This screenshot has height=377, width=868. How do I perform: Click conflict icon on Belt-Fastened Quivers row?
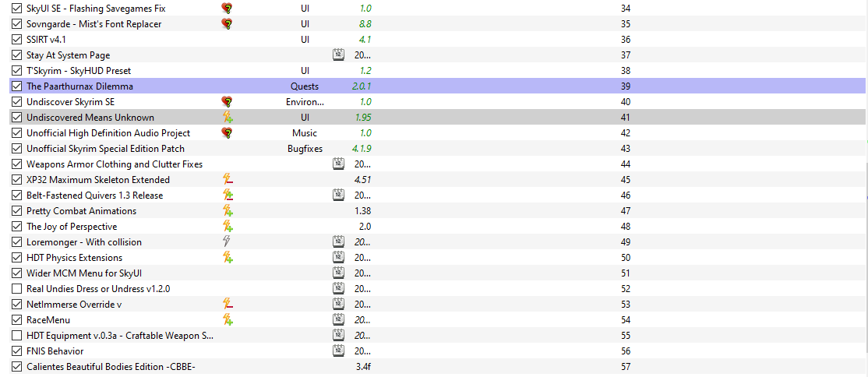(227, 195)
